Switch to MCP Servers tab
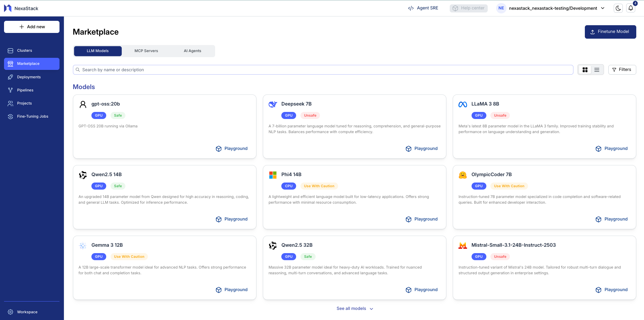The height and width of the screenshot is (320, 644). [146, 51]
